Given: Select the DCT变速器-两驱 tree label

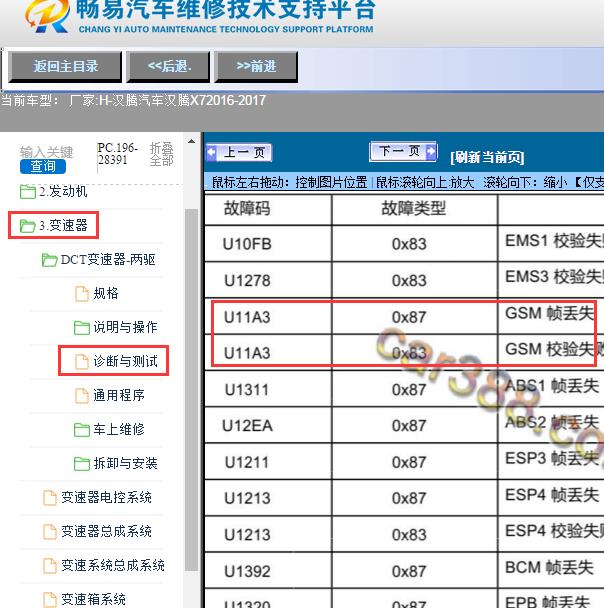Looking at the screenshot, I should (x=108, y=259).
